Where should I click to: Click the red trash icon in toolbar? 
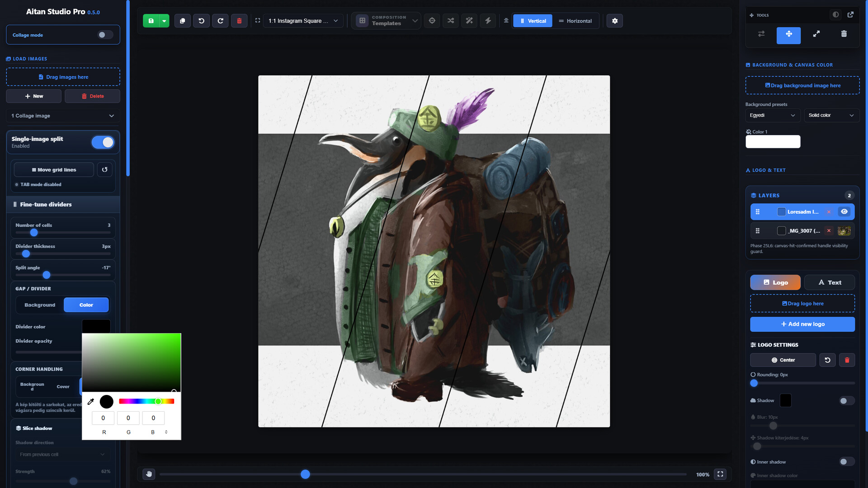(x=239, y=21)
